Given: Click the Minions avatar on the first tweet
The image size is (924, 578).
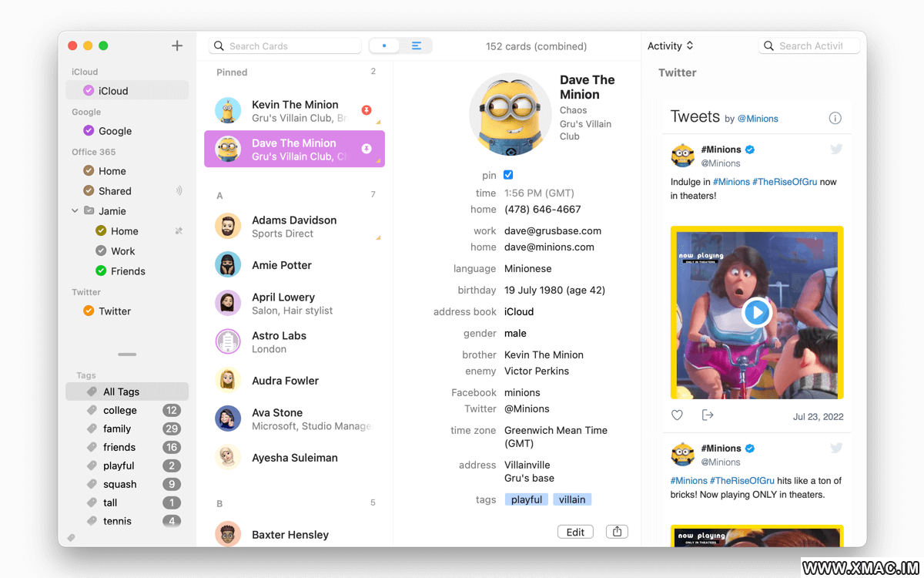Looking at the screenshot, I should coord(682,156).
